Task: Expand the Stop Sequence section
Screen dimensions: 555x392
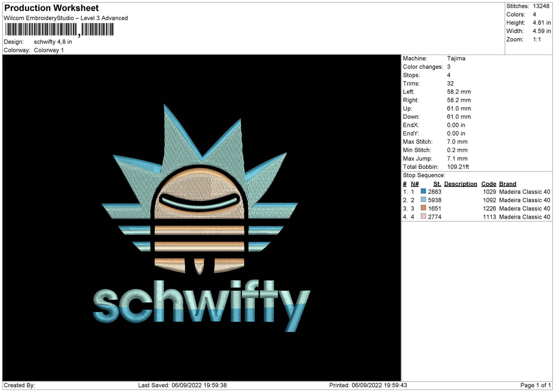Action: click(424, 175)
